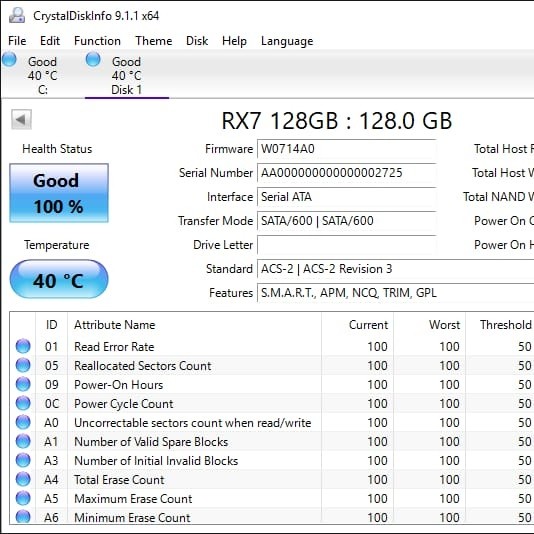This screenshot has height=534, width=534.
Task: Click the empty Drive Letter field
Action: (346, 245)
